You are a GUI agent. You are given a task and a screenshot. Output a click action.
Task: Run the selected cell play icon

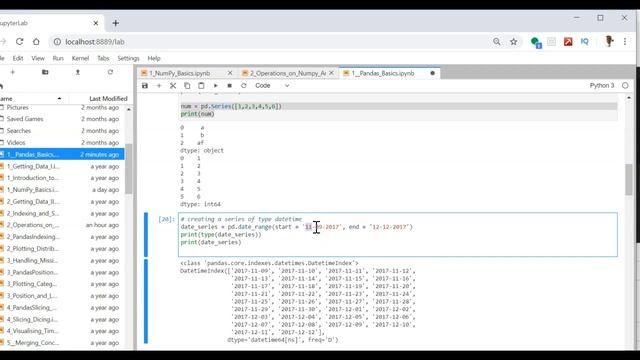coord(216,86)
